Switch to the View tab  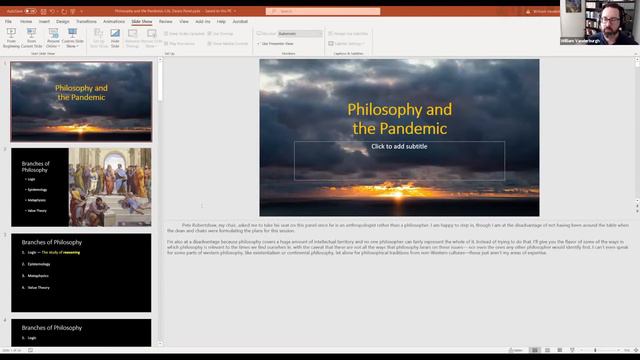pos(184,22)
